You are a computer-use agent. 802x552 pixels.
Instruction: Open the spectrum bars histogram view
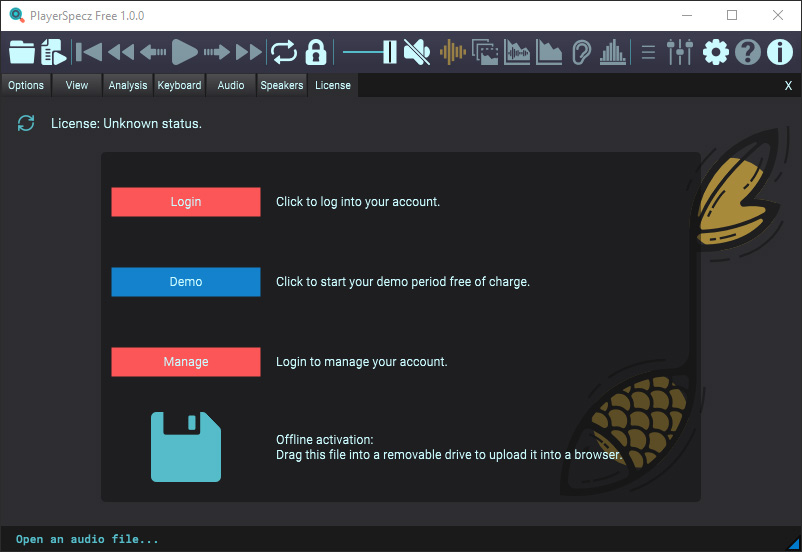pos(613,52)
